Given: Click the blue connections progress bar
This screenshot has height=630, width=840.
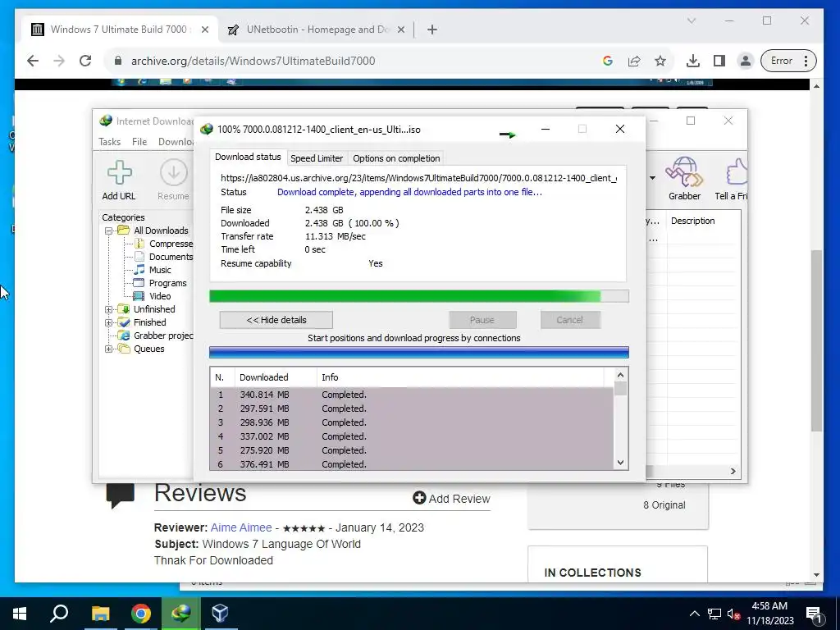Looking at the screenshot, I should 419,352.
